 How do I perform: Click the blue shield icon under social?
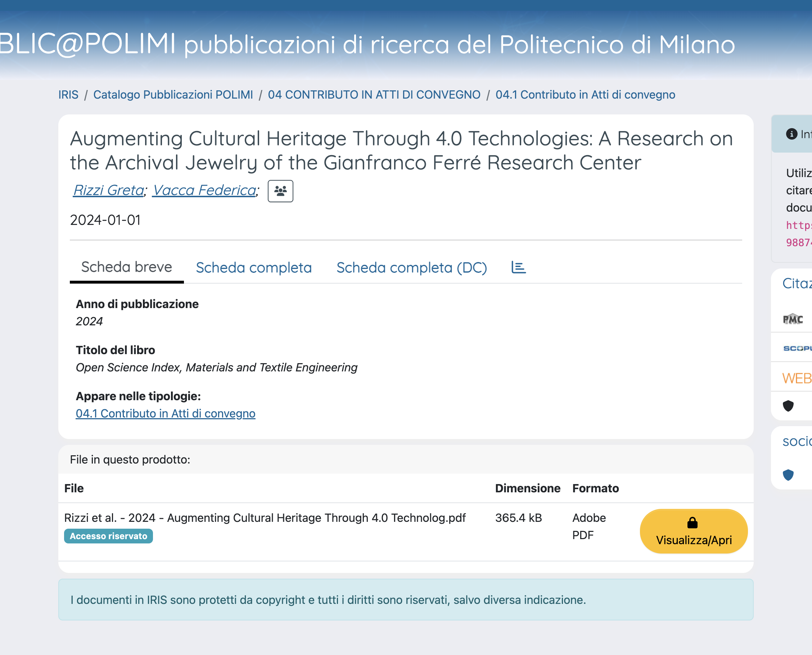pos(788,475)
